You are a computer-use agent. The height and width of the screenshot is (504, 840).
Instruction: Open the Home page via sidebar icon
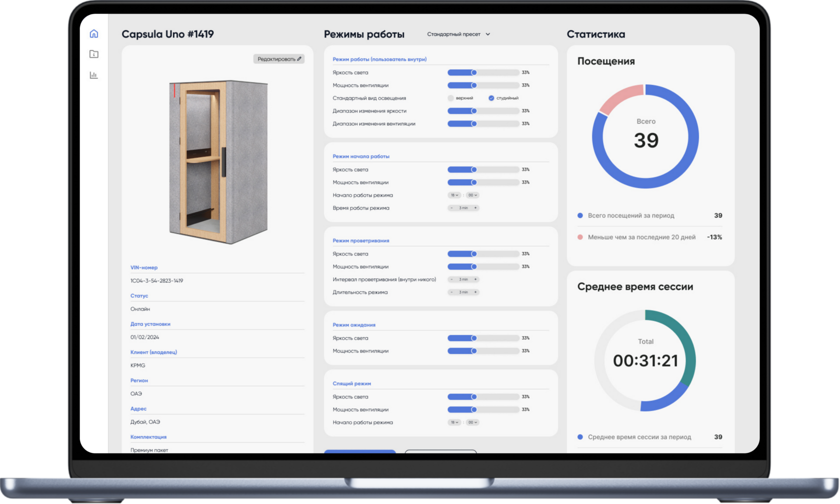point(93,33)
